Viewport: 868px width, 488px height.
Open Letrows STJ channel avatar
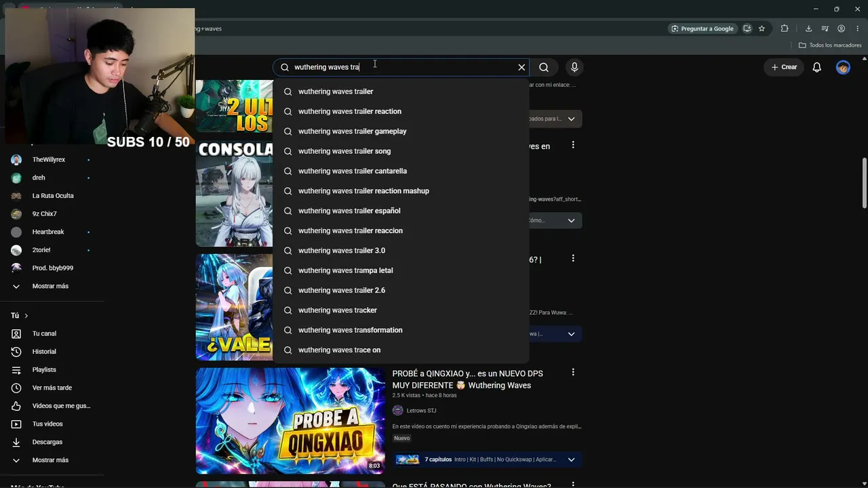(398, 411)
